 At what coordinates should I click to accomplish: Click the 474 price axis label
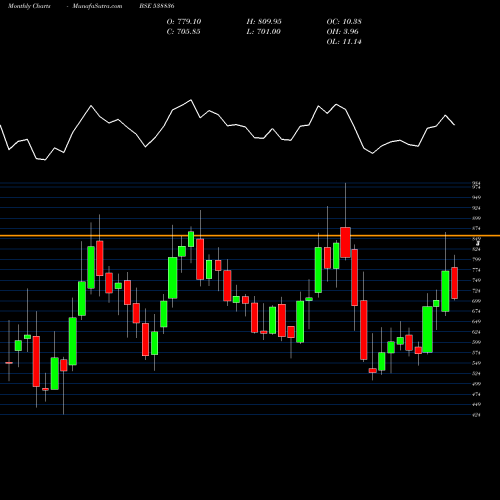tap(477, 394)
